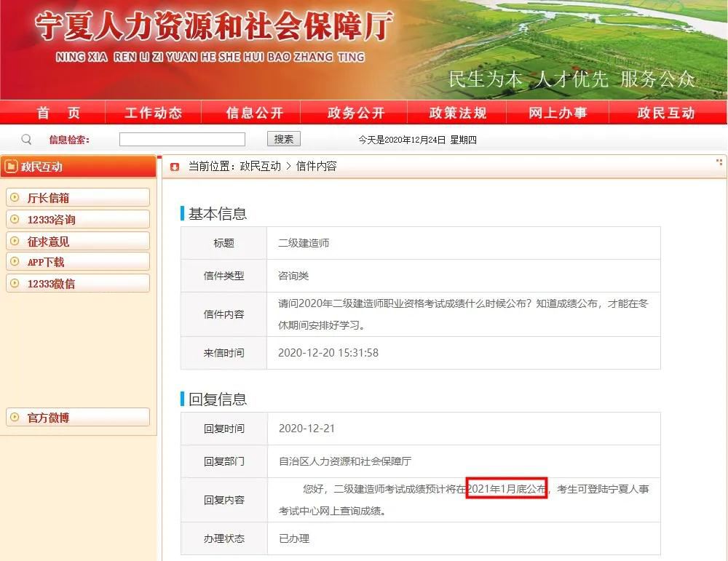The width and height of the screenshot is (728, 561).
Task: Click the arrow bullet icon beside 厅长信箱
Action: click(x=16, y=197)
